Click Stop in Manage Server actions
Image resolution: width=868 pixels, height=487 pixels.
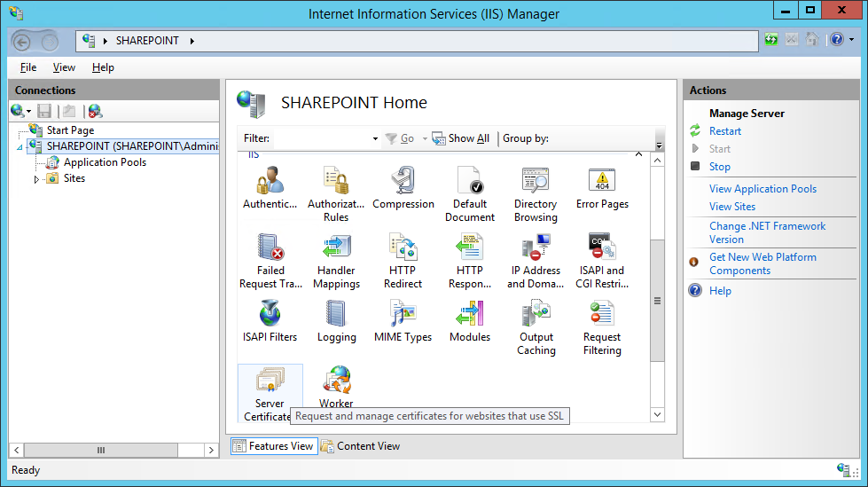coord(720,167)
